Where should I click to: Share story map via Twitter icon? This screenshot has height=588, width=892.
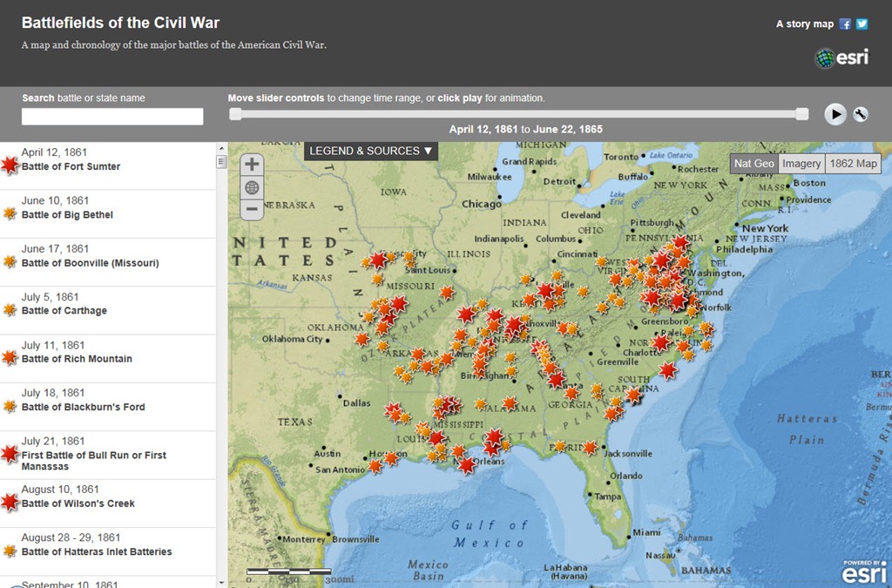click(x=862, y=24)
